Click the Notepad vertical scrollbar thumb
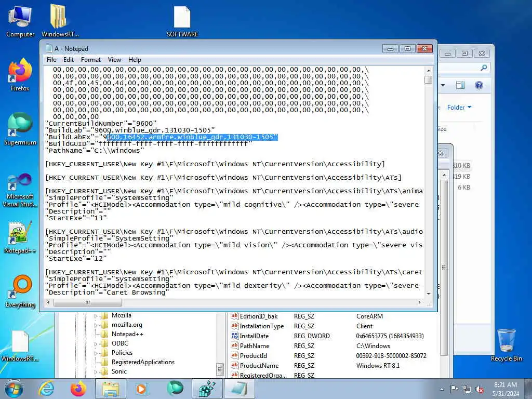The height and width of the screenshot is (399, 532). point(428,80)
